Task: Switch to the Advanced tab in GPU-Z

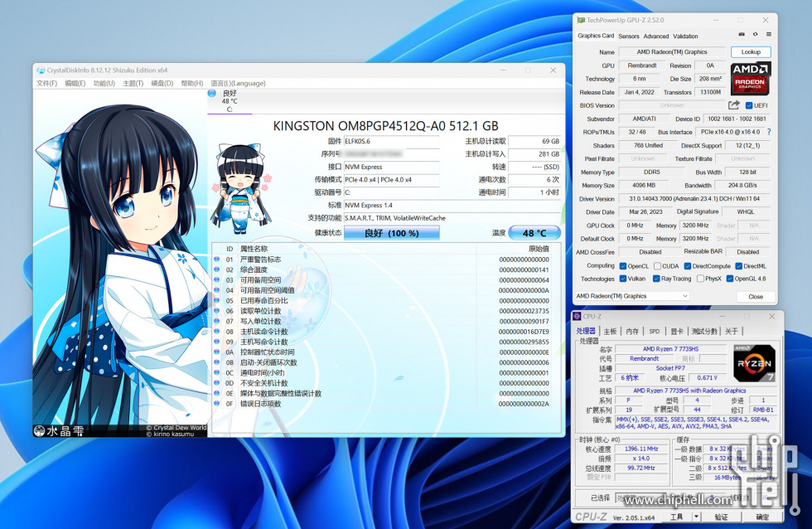Action: tap(656, 36)
